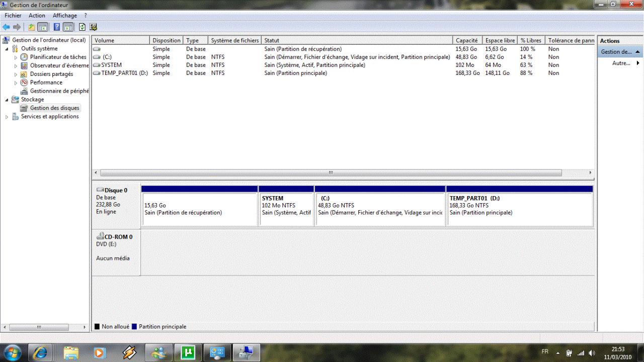Open Help with the question mark icon
The width and height of the screenshot is (644, 362).
click(57, 27)
